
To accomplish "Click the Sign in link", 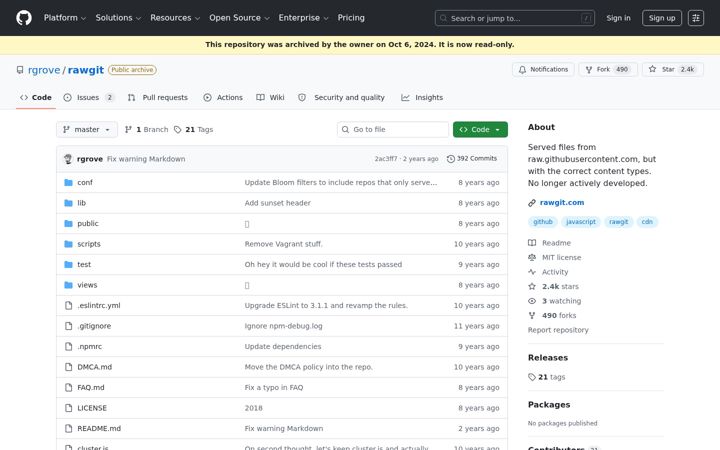I will pos(618,18).
